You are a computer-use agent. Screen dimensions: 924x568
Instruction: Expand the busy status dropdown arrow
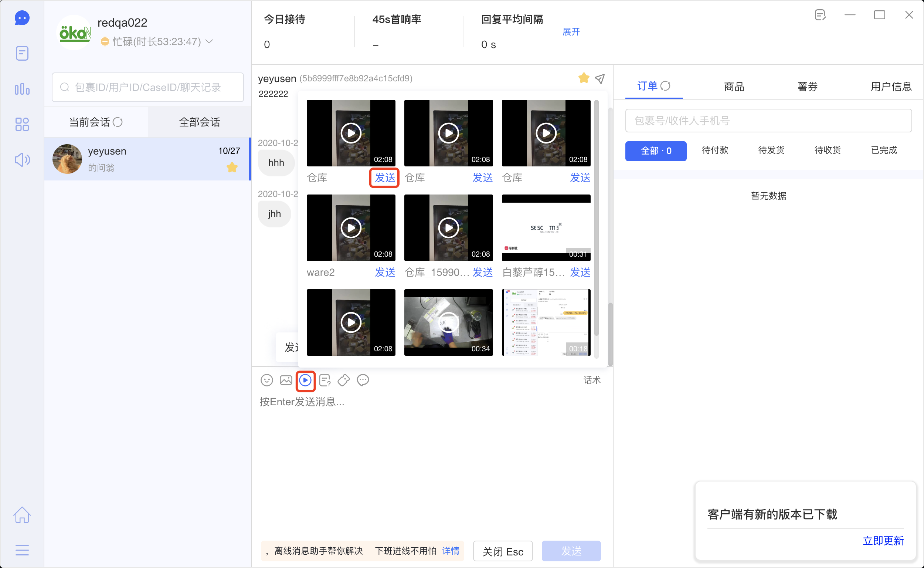pos(210,41)
